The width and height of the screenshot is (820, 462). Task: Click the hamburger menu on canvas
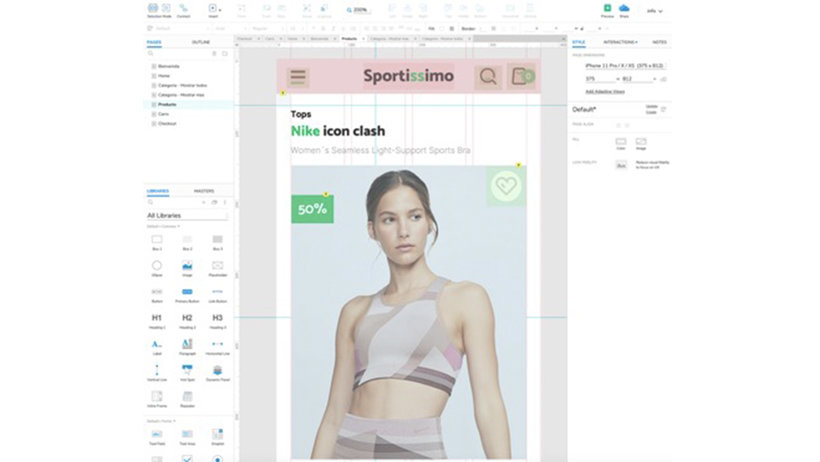pyautogui.click(x=298, y=77)
